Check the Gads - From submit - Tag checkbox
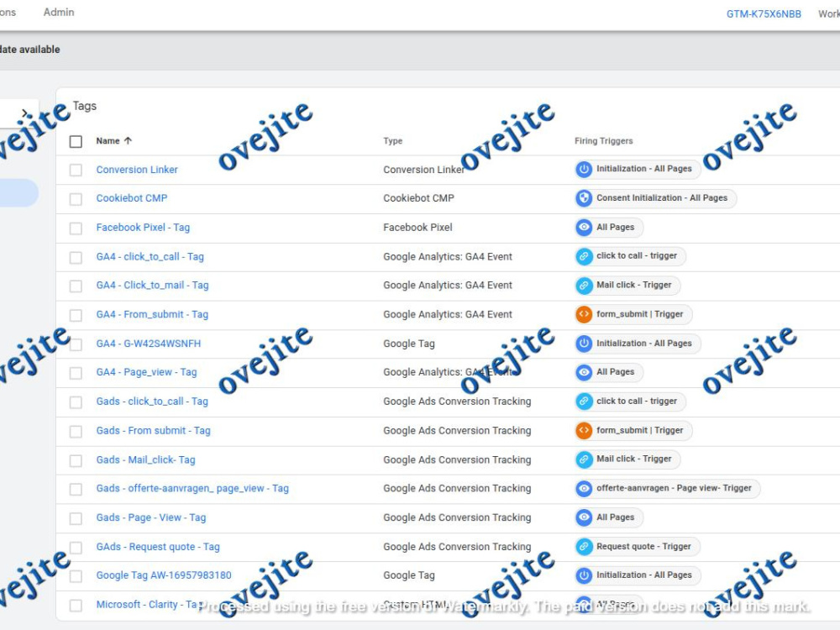 point(76,431)
